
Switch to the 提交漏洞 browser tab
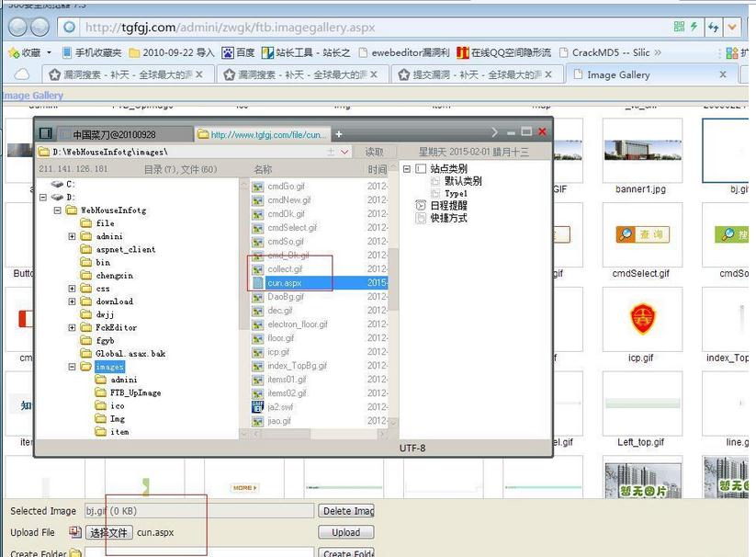476,74
